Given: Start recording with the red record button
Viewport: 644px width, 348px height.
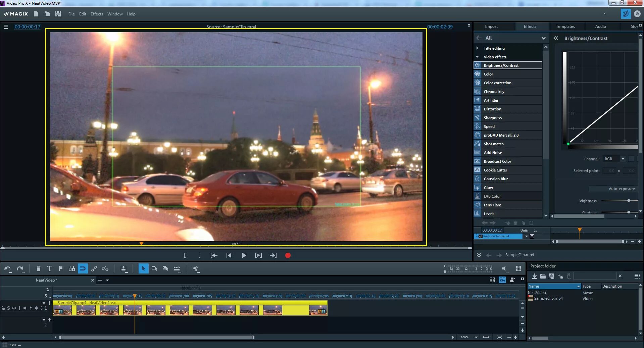Looking at the screenshot, I should (288, 255).
